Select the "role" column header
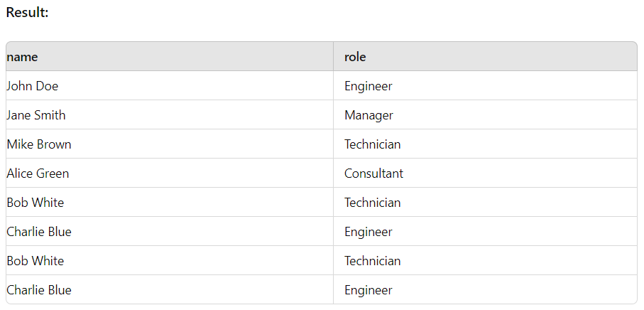 [485, 56]
